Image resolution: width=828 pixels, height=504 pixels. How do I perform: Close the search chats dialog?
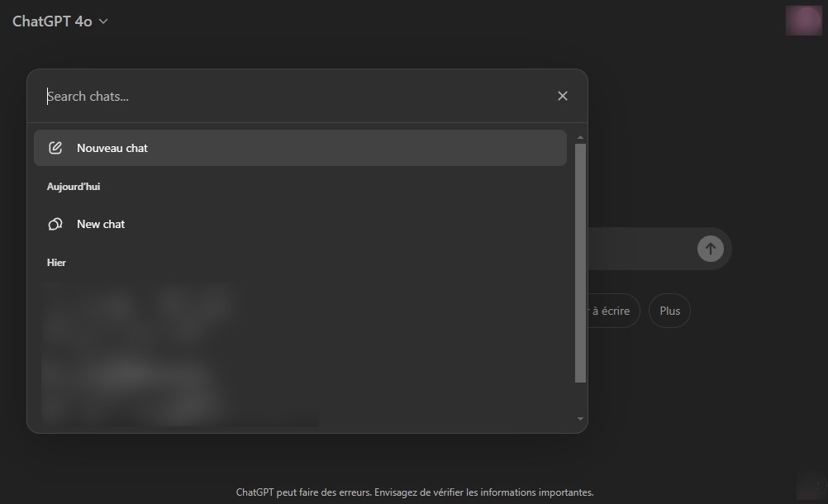563,96
